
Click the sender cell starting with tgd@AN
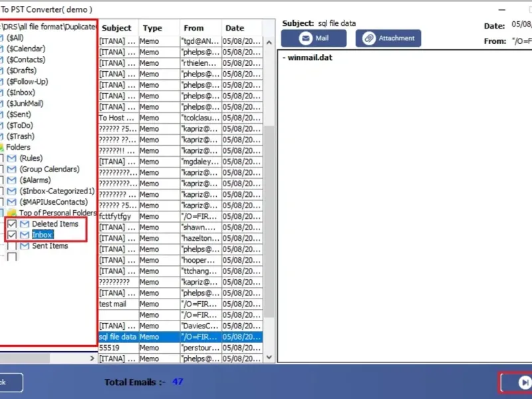(201, 41)
